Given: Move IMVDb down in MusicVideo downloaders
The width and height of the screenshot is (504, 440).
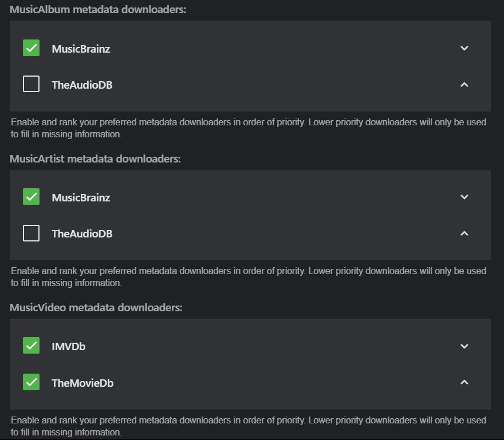Looking at the screenshot, I should pyautogui.click(x=464, y=346).
